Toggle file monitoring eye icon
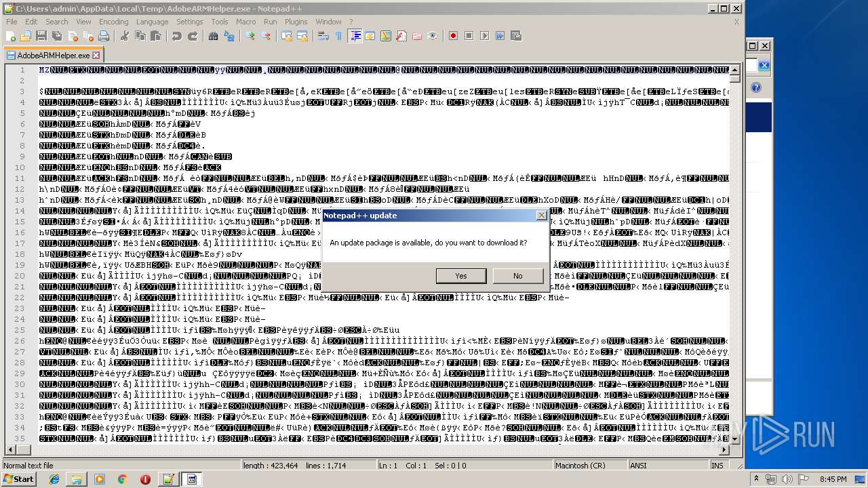Screen dimensions: 868x488 point(432,36)
